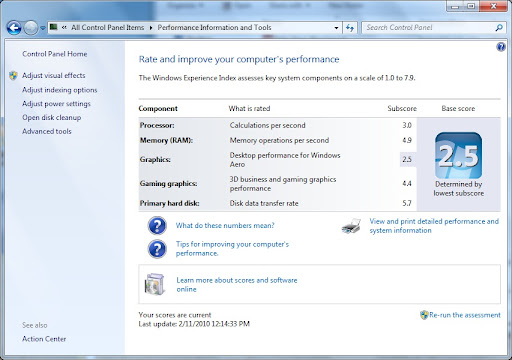
Task: Click the Control Panel address bar icon
Action: tap(53, 27)
